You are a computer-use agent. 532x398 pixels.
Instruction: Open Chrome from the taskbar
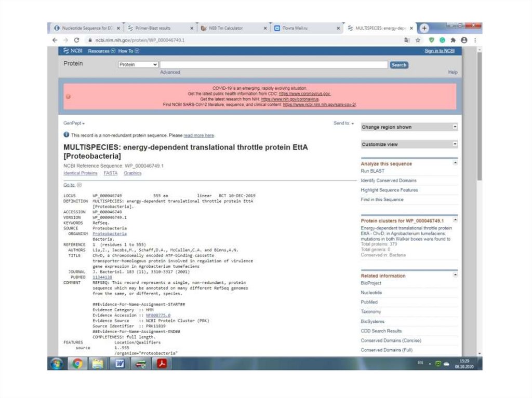(77, 364)
